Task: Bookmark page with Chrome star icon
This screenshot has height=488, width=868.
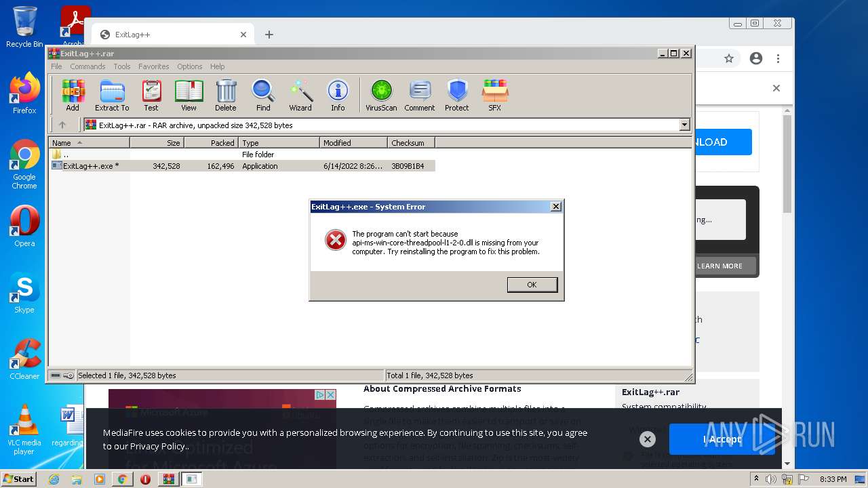Action: [729, 59]
